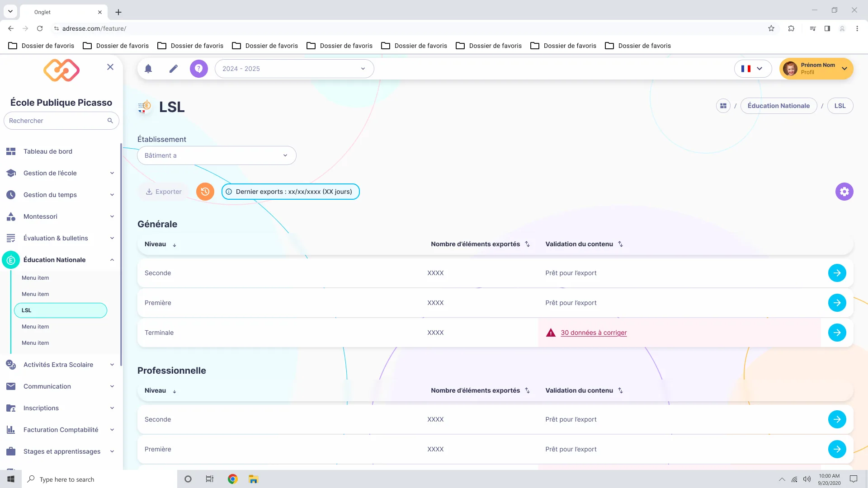Open arrow for Seconde in Professionnelle
Image resolution: width=868 pixels, height=488 pixels.
pyautogui.click(x=837, y=419)
